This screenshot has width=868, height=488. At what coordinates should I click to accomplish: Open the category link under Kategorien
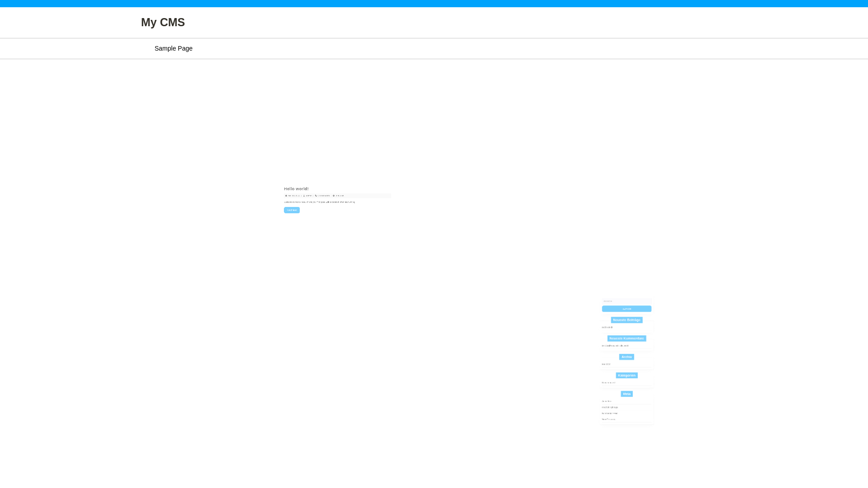[x=609, y=383]
